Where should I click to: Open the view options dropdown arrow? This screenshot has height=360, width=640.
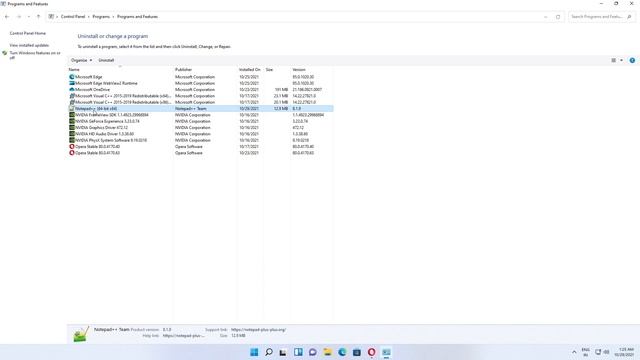[x=621, y=60]
